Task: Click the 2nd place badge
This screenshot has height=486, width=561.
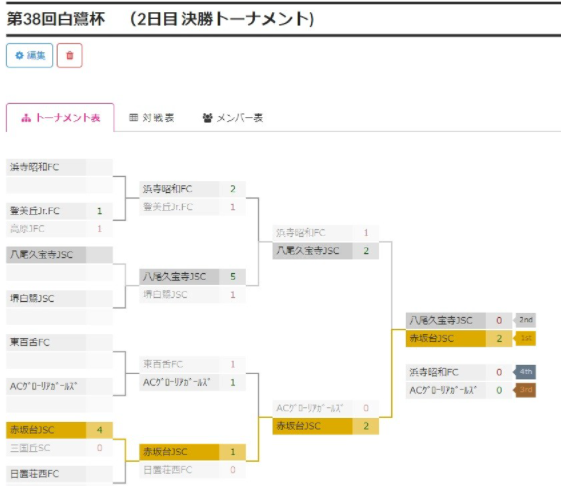Action: pyautogui.click(x=525, y=320)
